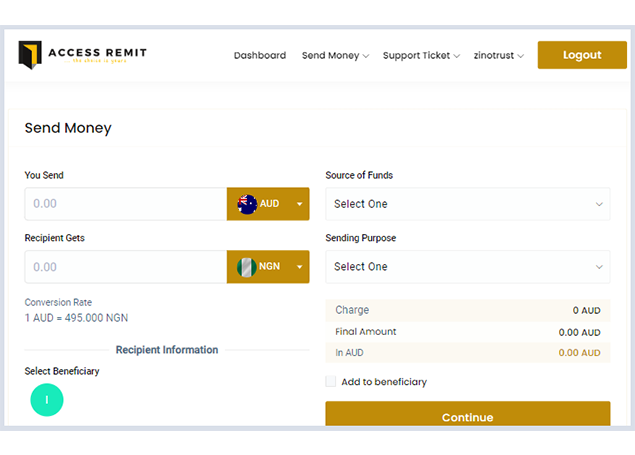
Task: Focus the You Send amount field
Action: point(126,204)
